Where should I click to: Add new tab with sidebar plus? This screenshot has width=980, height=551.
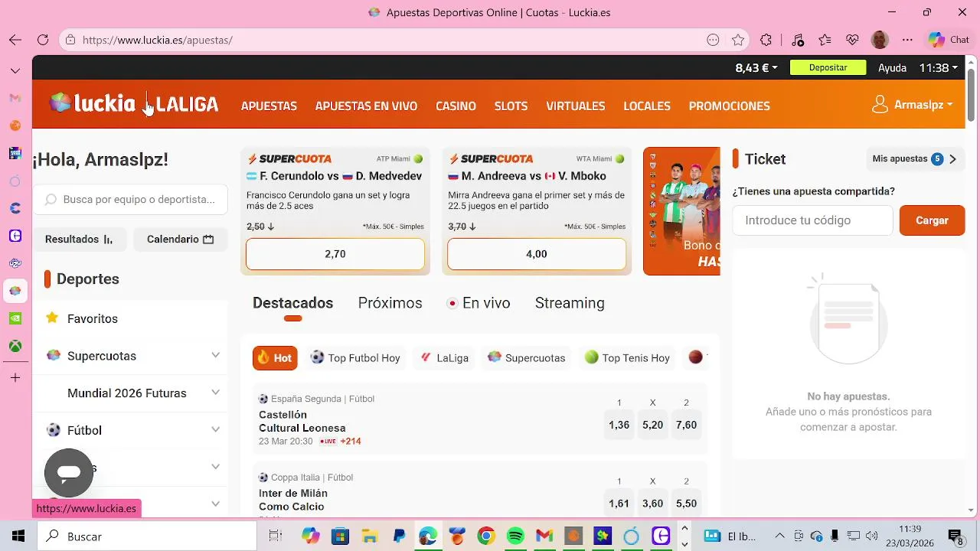(15, 378)
